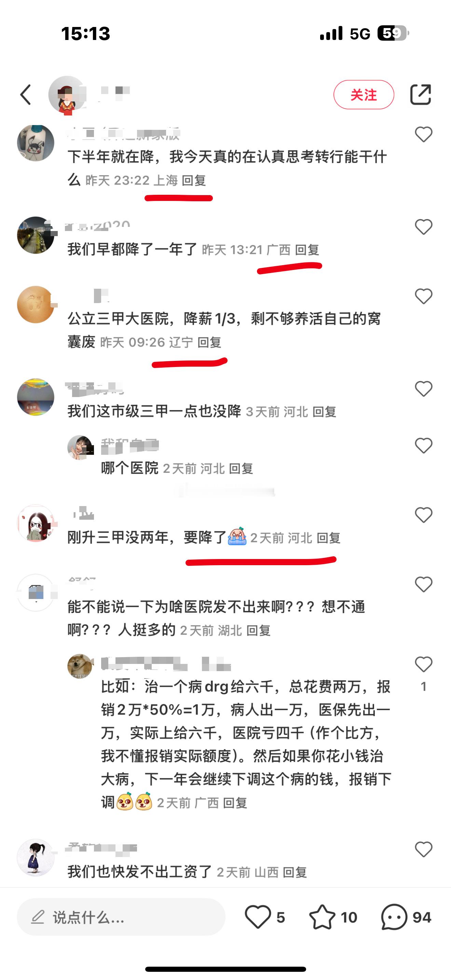Tap the Shiba dog avatar on the drg reply
The height and width of the screenshot is (980, 451).
point(80,667)
